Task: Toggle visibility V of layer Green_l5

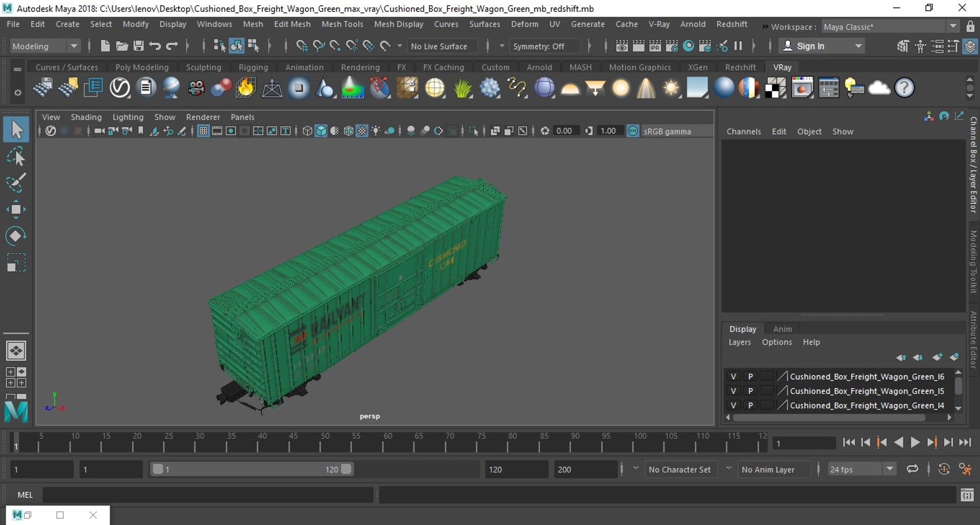Action: pos(733,391)
